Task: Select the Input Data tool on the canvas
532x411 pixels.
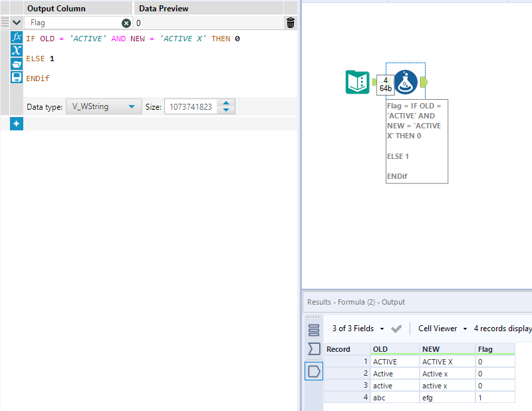Action: point(357,82)
